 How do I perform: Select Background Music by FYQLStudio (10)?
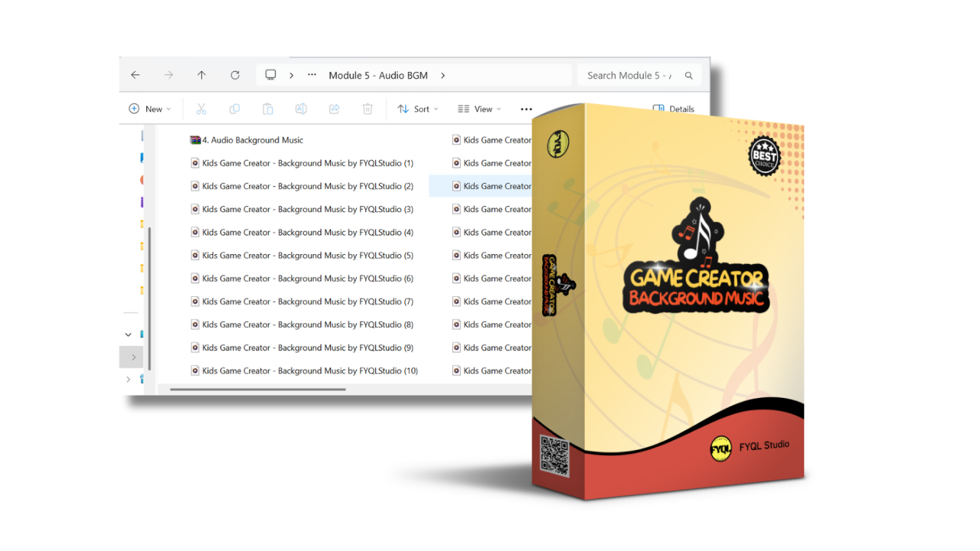pos(304,370)
